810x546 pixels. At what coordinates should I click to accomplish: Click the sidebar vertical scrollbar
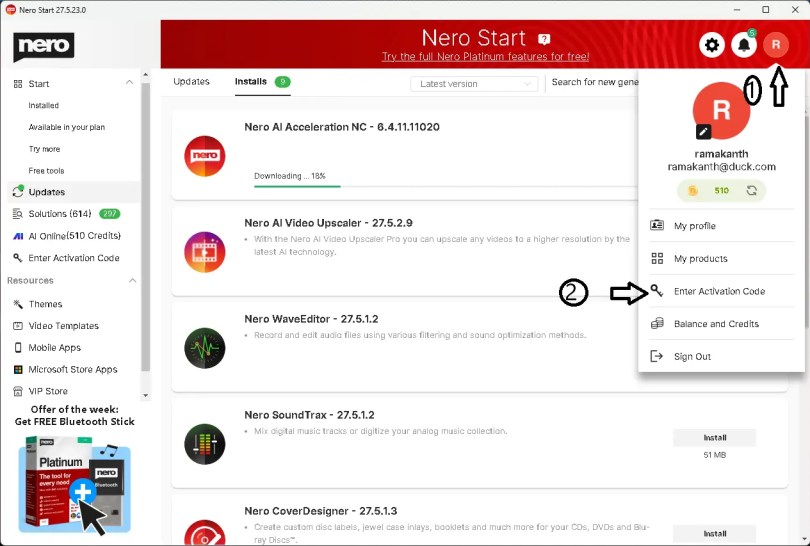(x=145, y=226)
